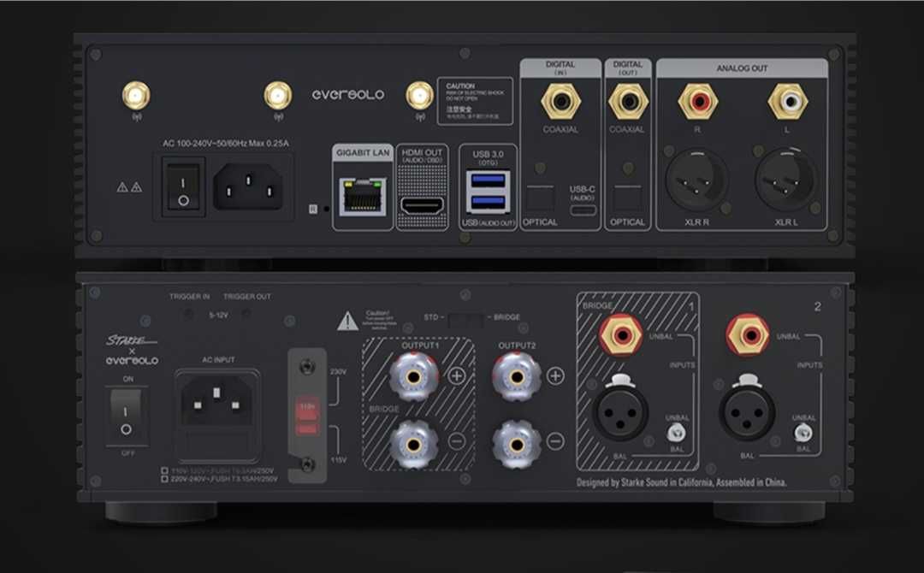
Task: Click the Starke x eversolo logo
Action: 132,351
